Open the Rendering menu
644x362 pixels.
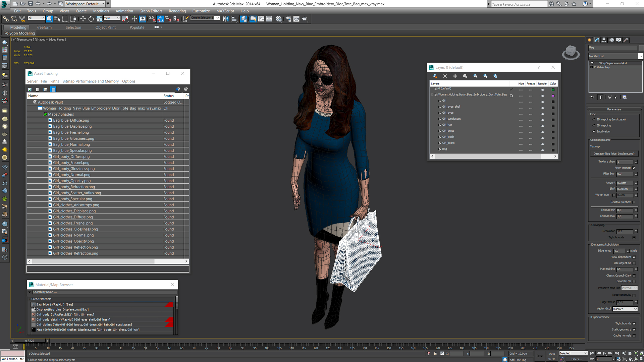(x=177, y=11)
